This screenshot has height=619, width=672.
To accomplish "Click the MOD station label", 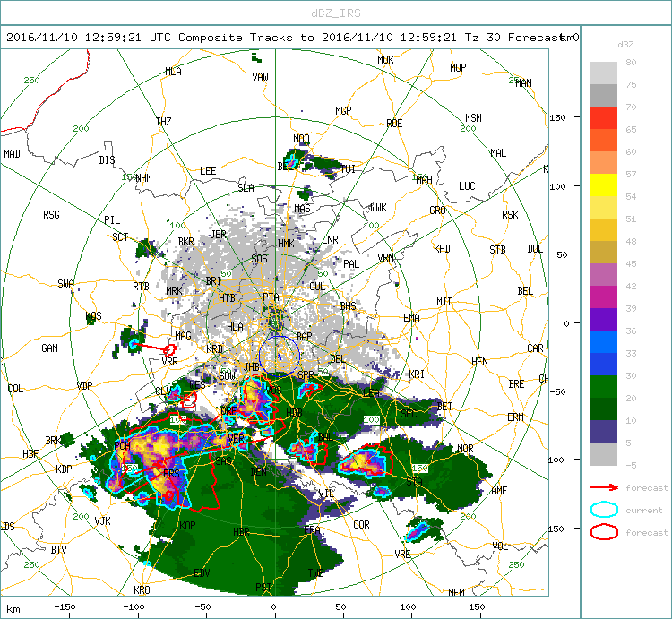I will (x=301, y=138).
